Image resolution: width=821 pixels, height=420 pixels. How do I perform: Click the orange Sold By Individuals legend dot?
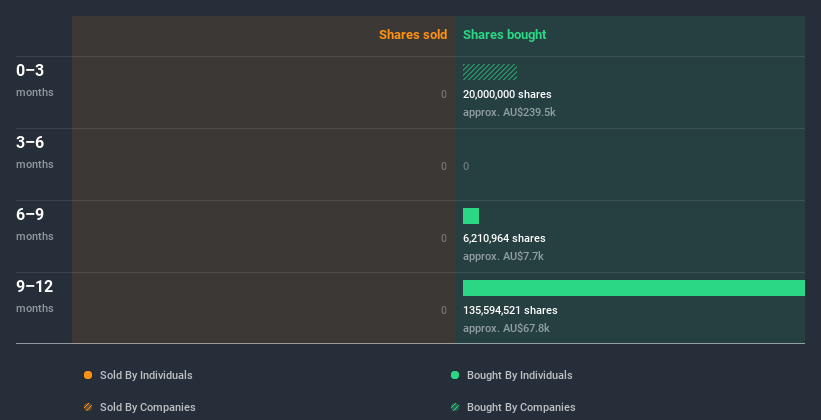point(88,375)
